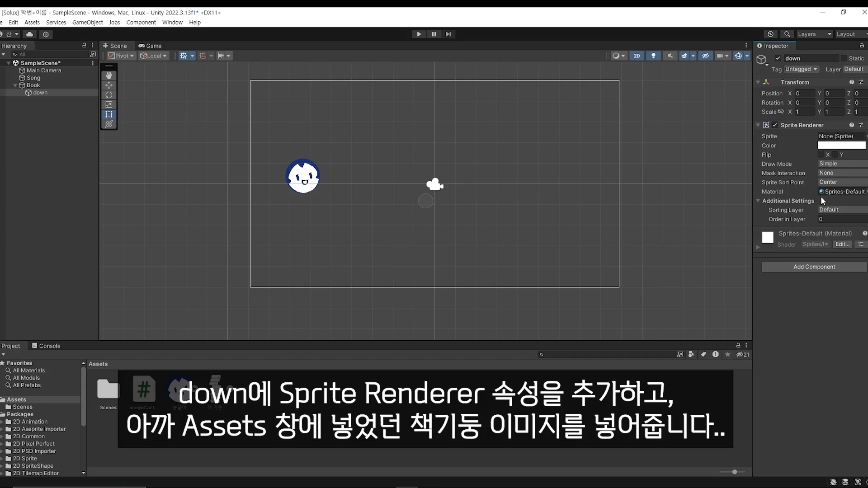Screen dimensions: 868x488
Task: Open the Tag Untagged dropdown
Action: [801, 69]
